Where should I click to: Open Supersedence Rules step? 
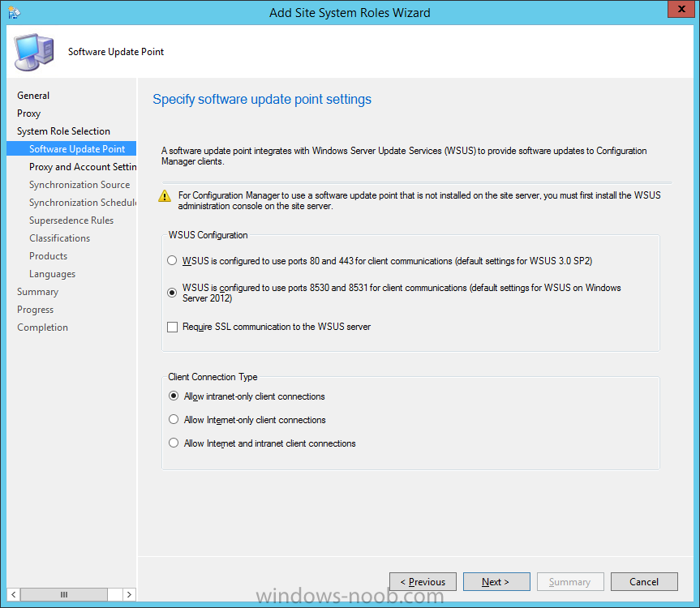point(71,221)
